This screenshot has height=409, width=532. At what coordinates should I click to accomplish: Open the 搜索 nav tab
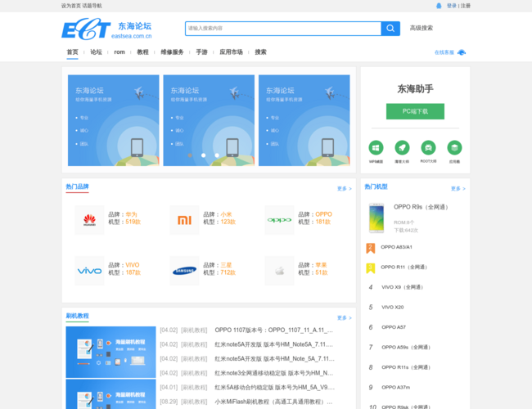pyautogui.click(x=260, y=52)
